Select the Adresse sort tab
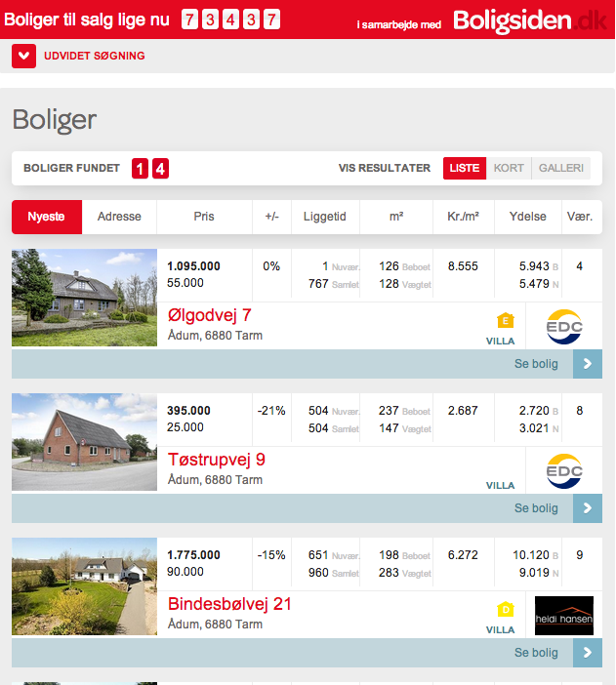This screenshot has height=685, width=616. pyautogui.click(x=119, y=217)
